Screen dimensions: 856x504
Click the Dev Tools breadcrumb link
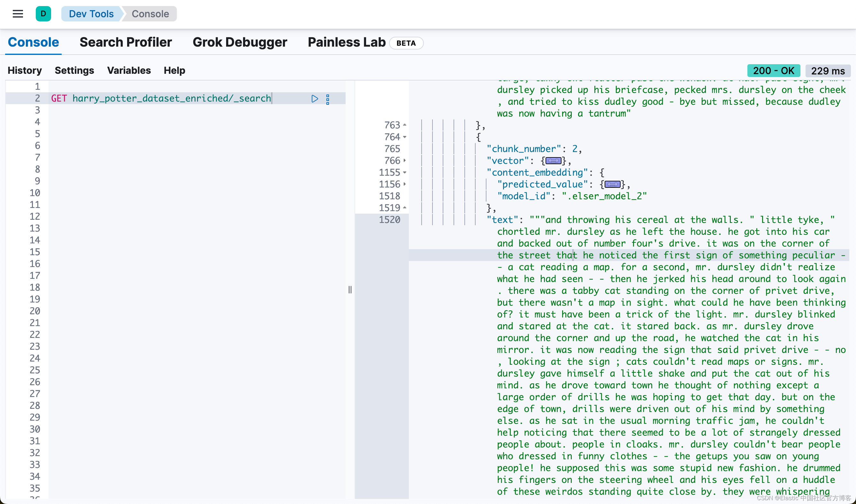(x=91, y=14)
